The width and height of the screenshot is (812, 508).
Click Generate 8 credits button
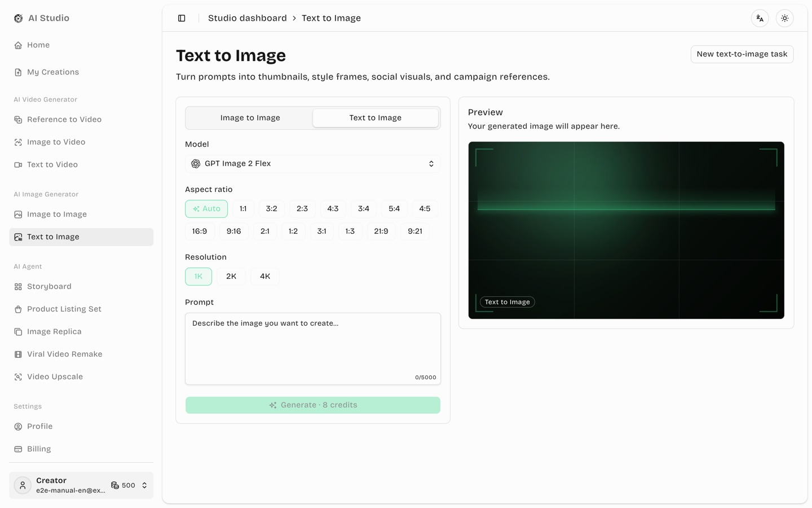(x=313, y=405)
